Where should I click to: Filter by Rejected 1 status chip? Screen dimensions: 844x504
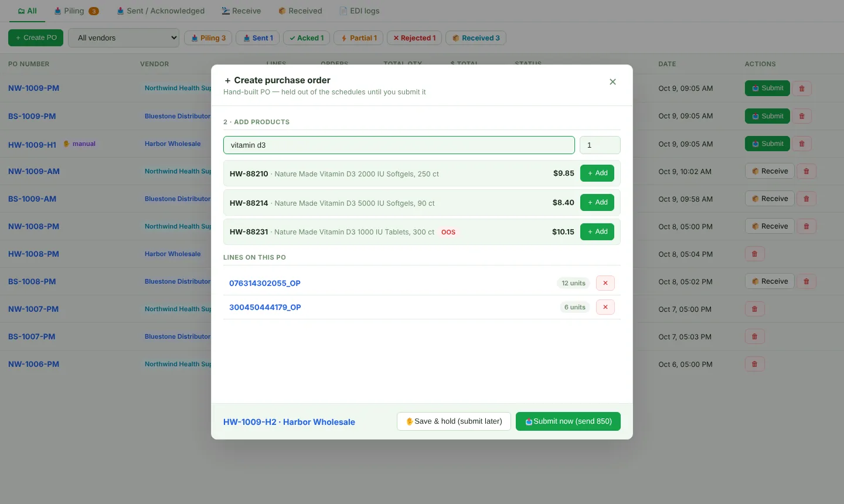(x=414, y=38)
